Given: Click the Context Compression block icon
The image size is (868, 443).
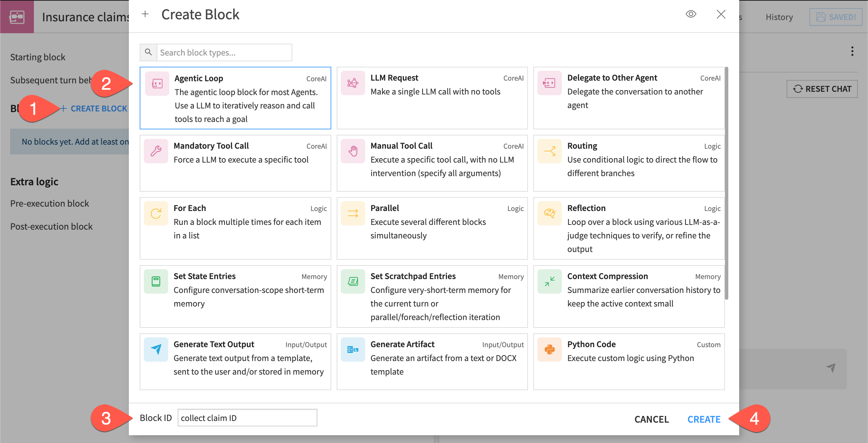Looking at the screenshot, I should pos(549,281).
